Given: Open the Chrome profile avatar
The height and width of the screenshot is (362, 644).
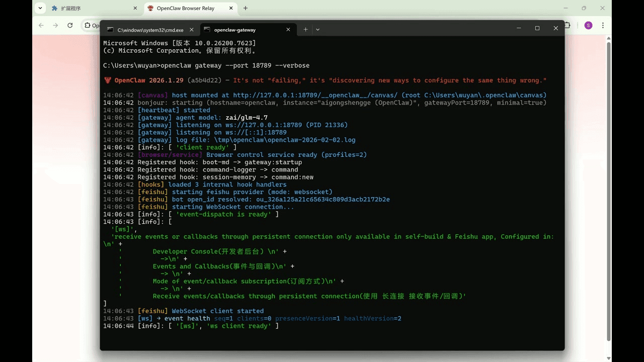Looking at the screenshot, I should point(588,26).
